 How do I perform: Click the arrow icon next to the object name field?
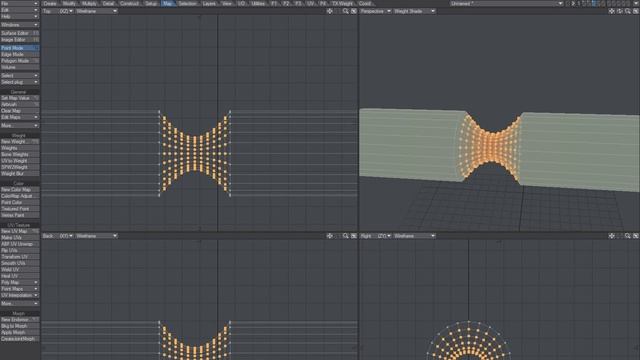pos(573,3)
